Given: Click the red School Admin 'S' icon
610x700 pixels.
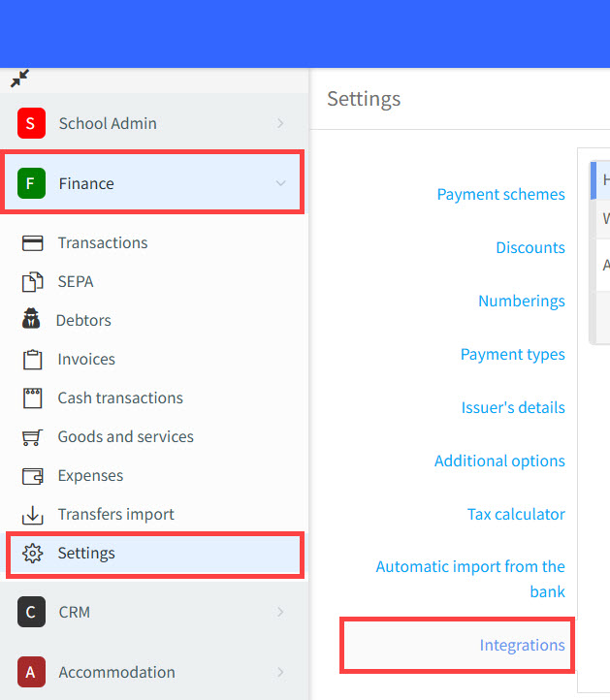Looking at the screenshot, I should click(x=31, y=123).
